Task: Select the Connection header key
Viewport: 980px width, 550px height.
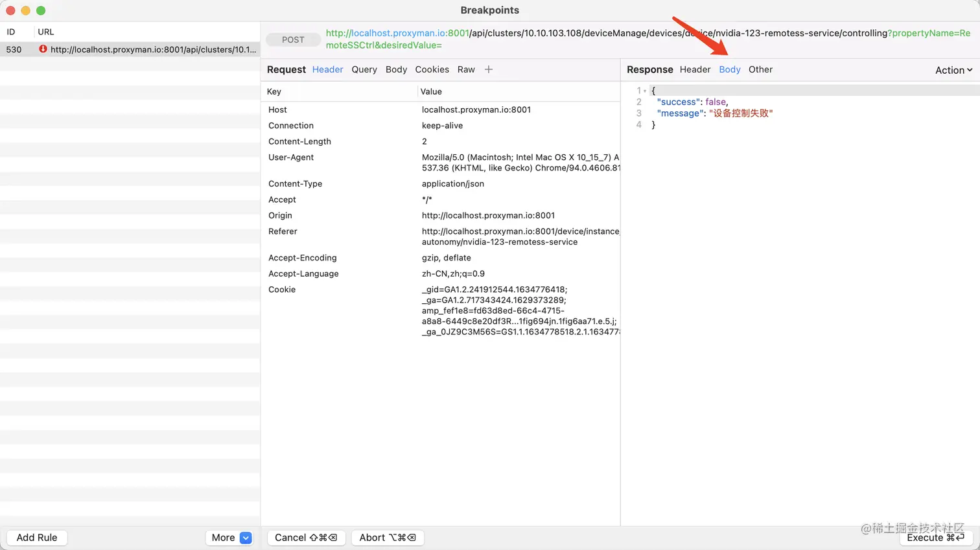Action: pos(291,126)
